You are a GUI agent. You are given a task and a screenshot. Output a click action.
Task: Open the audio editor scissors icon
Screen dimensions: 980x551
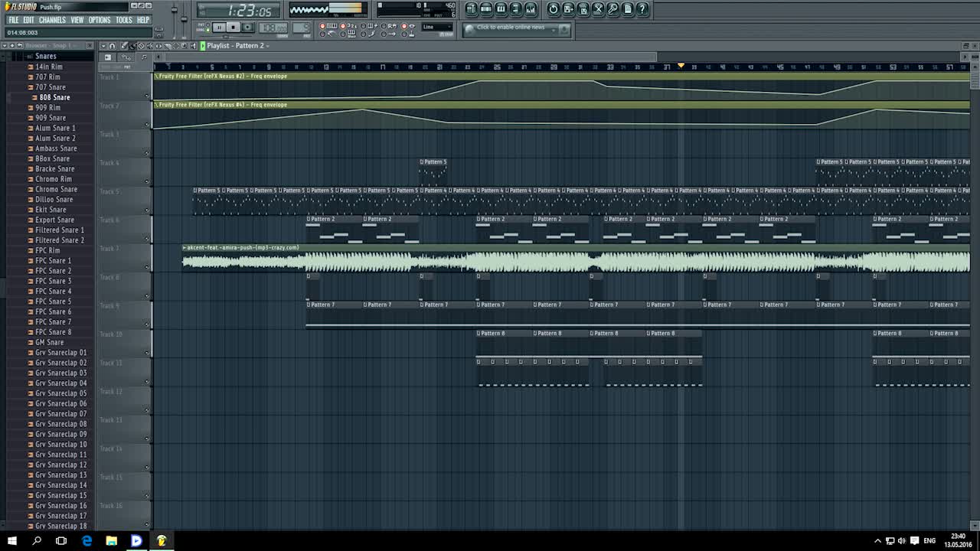tap(597, 9)
